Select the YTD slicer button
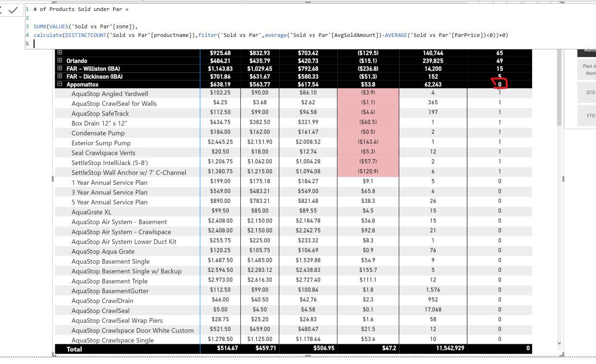Viewport: 596px width, 364px height. click(586, 116)
